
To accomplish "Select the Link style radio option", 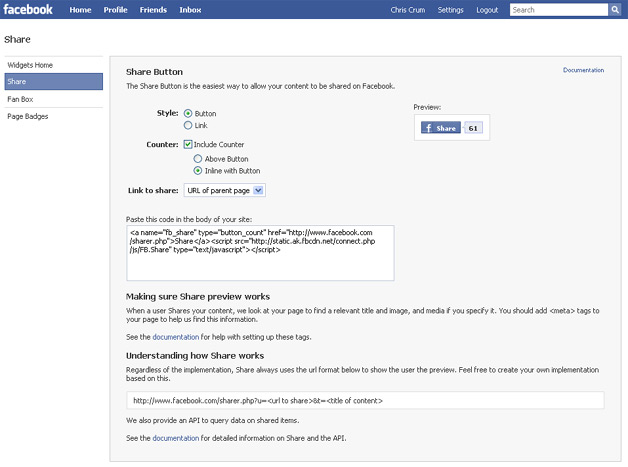I will tap(187, 125).
